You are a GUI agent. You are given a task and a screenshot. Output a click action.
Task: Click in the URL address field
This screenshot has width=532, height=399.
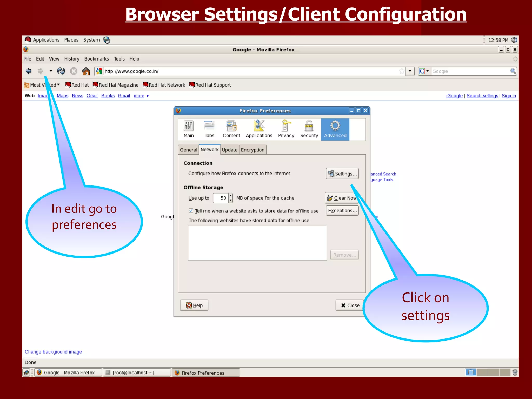[250, 71]
